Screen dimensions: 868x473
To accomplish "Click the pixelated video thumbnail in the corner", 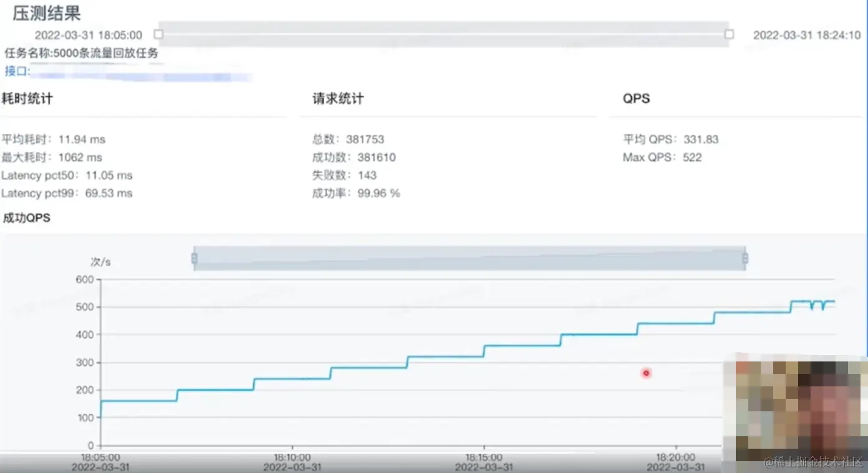I will pos(795,413).
